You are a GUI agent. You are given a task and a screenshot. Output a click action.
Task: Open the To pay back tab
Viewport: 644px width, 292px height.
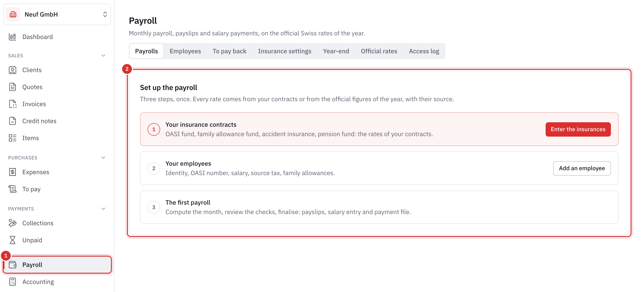click(x=229, y=51)
